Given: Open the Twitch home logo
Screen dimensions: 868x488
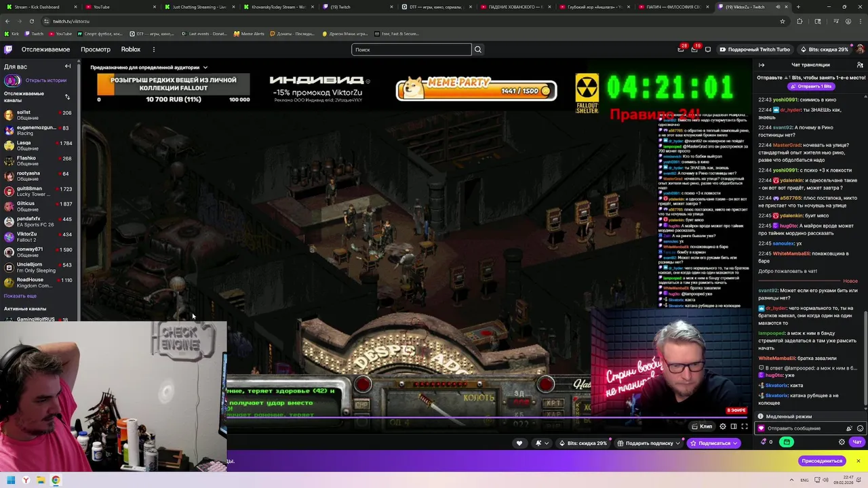Looking at the screenshot, I should click(x=8, y=49).
